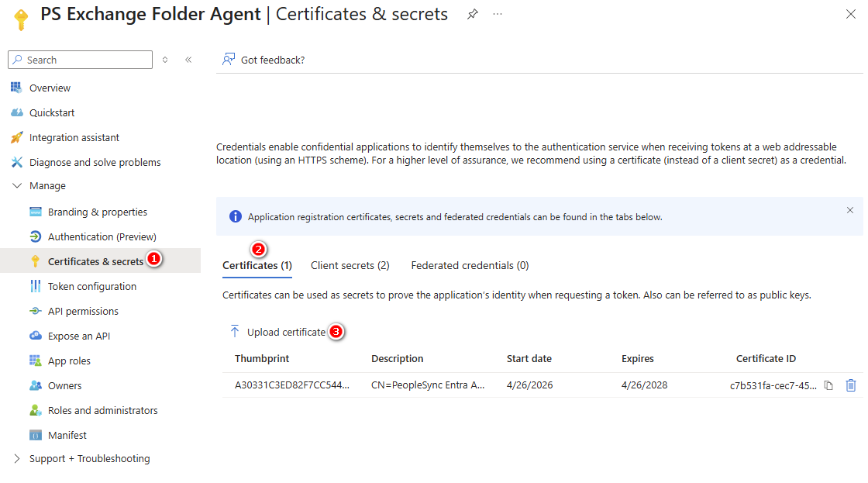868x483 pixels.
Task: Click the API permissions icon
Action: pyautogui.click(x=36, y=312)
